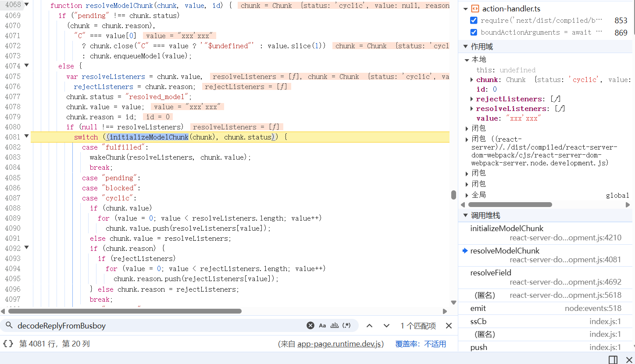Screen dimensions: 635x364
Task: Toggle match case (Aa) in search
Action: tap(322, 325)
